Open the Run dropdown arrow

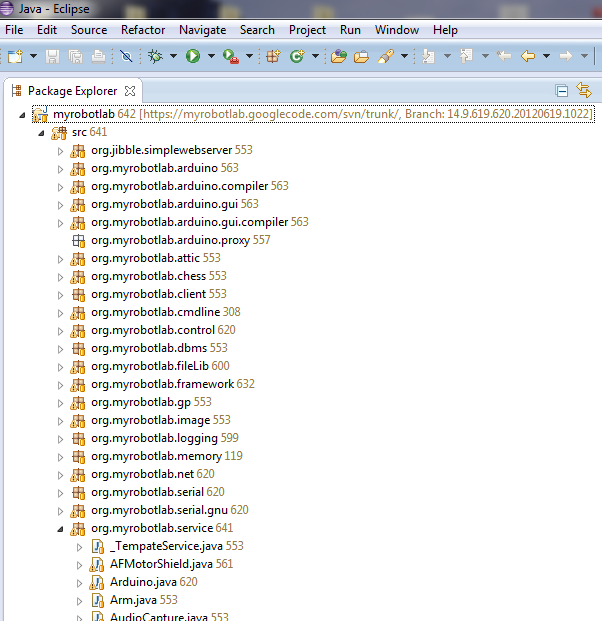pyautogui.click(x=211, y=56)
